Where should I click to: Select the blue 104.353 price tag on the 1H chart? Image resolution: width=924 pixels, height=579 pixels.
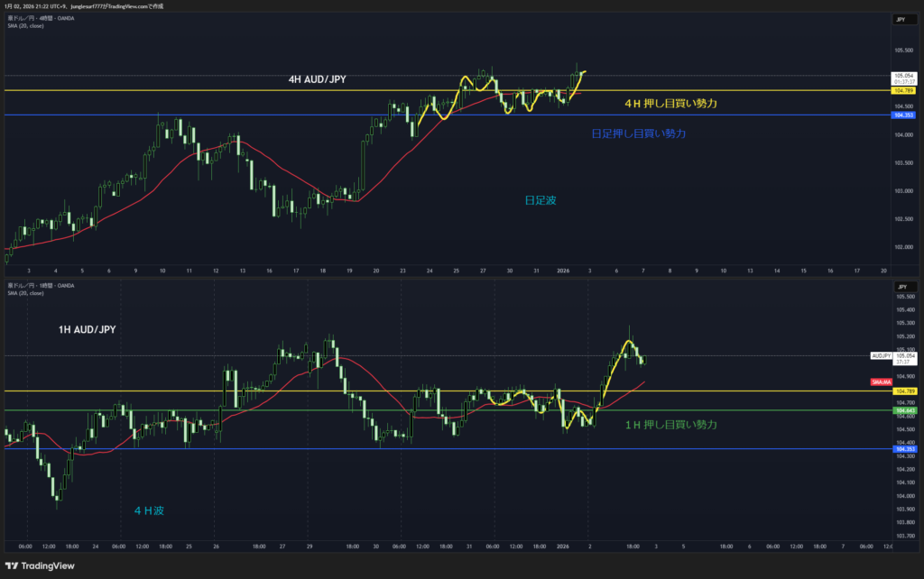coord(903,448)
